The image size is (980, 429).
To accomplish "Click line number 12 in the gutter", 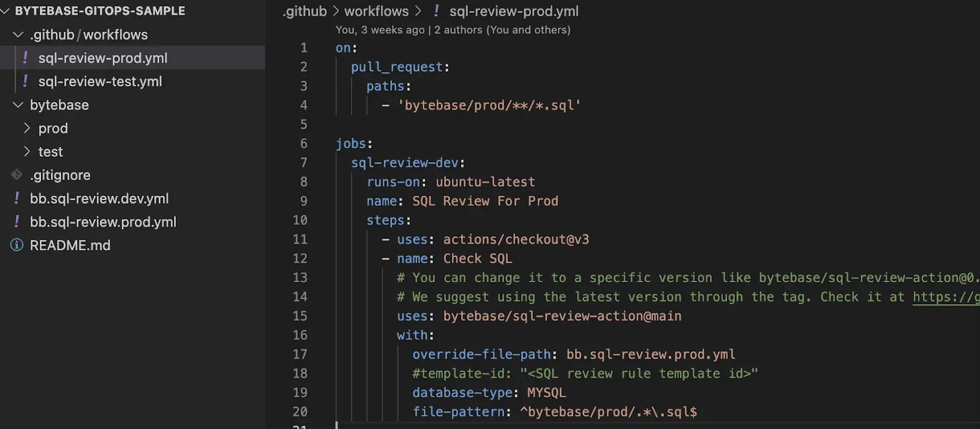I will point(300,259).
